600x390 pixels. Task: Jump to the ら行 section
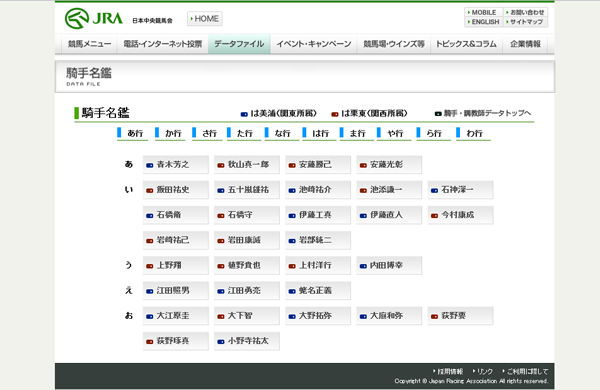(x=434, y=134)
